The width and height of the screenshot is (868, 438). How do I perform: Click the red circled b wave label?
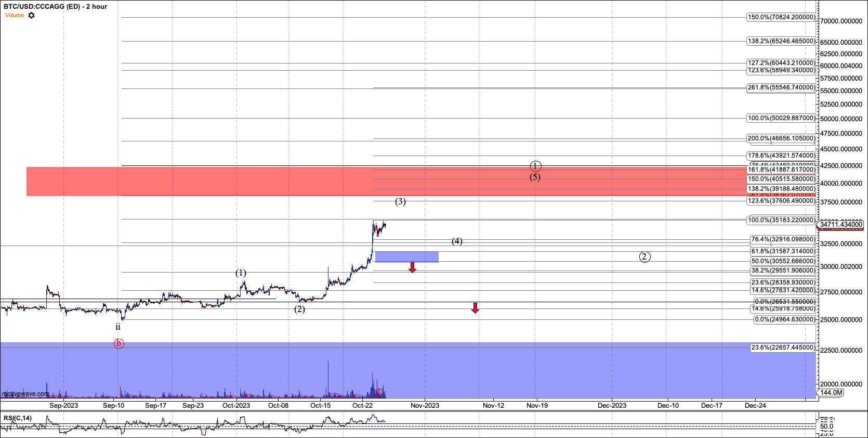(x=119, y=343)
